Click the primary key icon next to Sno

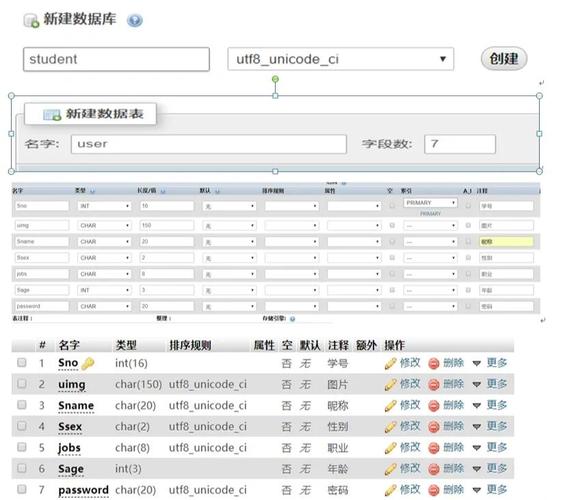coord(88,364)
